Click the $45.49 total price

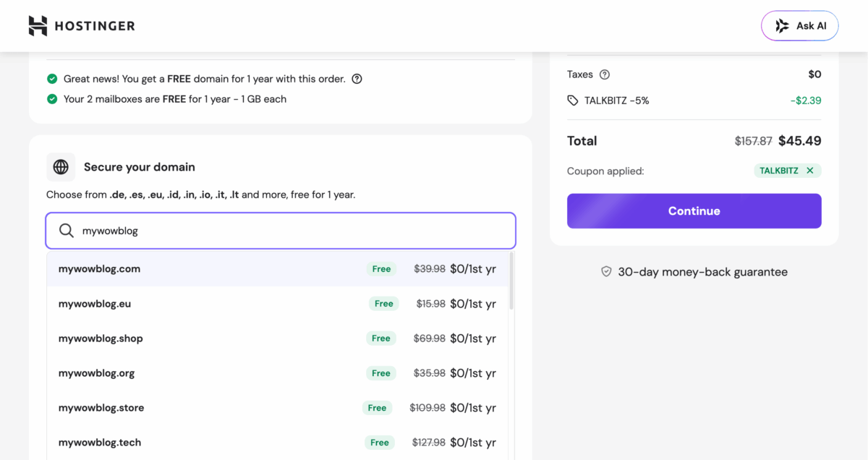[x=800, y=141]
